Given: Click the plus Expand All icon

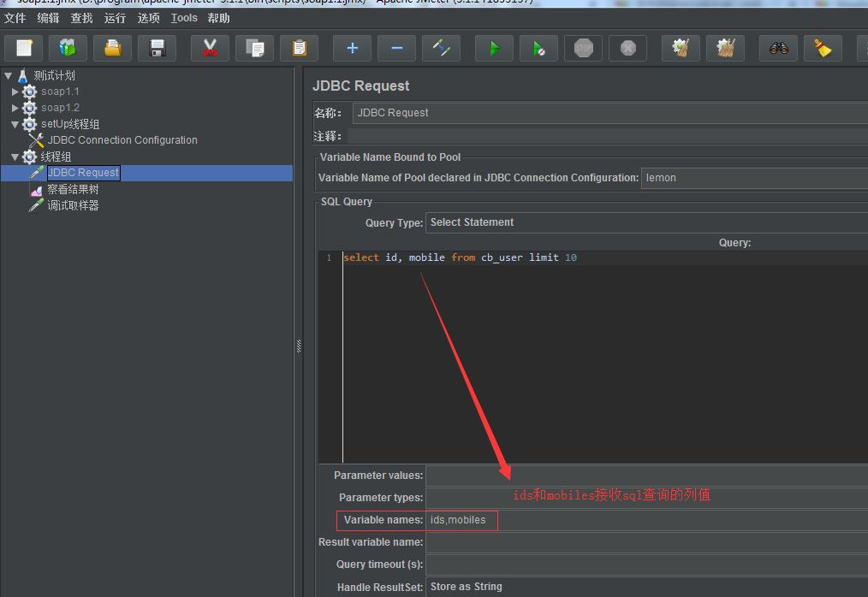Looking at the screenshot, I should (352, 49).
